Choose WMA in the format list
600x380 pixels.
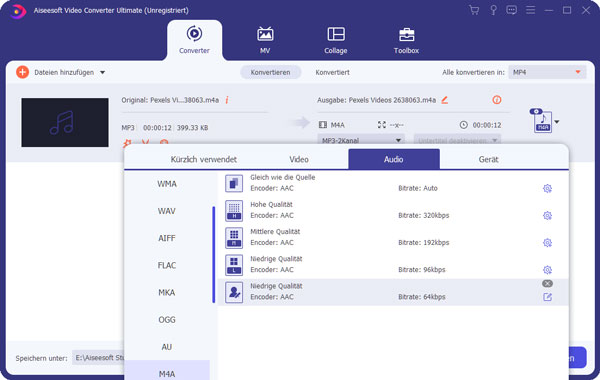tap(167, 184)
